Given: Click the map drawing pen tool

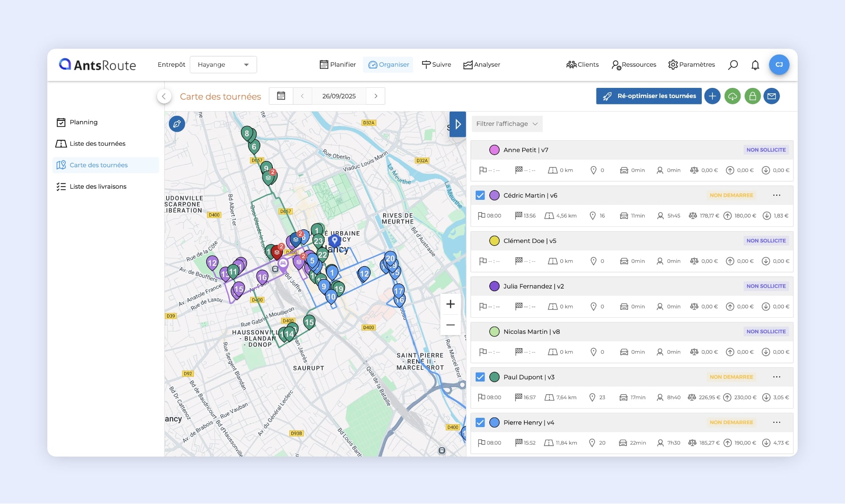Looking at the screenshot, I should tap(177, 124).
